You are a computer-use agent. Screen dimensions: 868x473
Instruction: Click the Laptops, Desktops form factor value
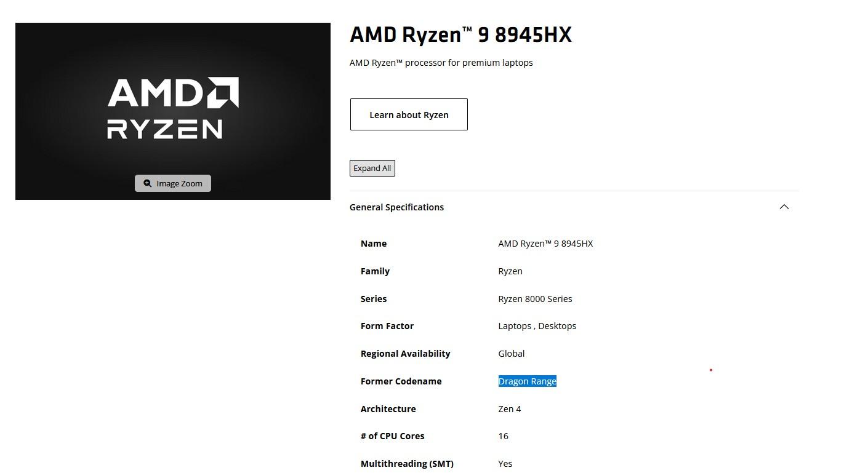[537, 326]
